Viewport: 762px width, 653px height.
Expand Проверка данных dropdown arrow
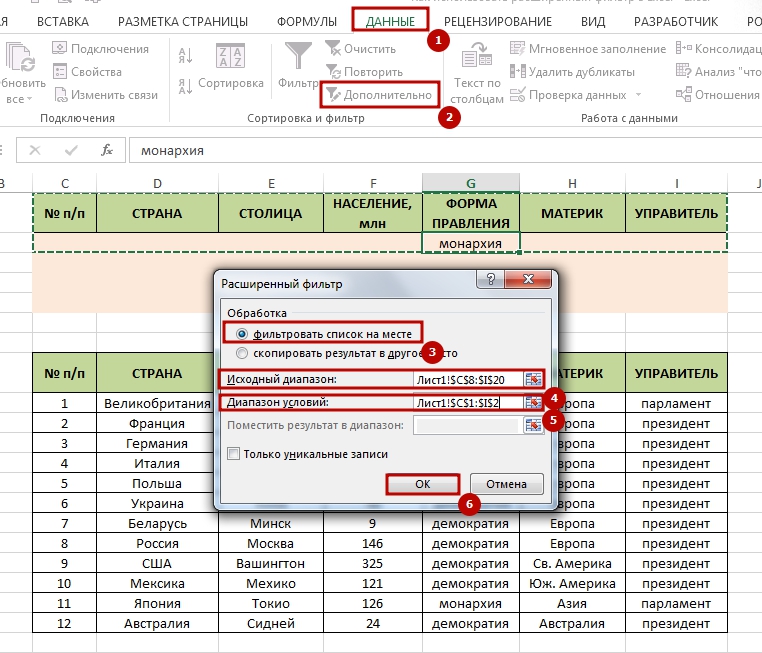pos(638,95)
